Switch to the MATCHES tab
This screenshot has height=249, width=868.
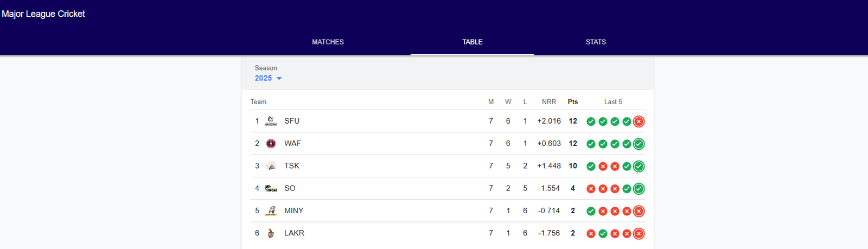328,42
